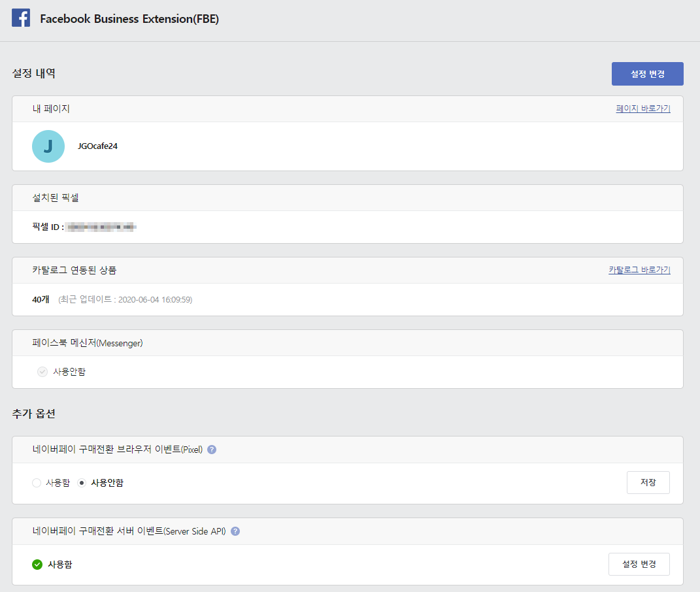Click the Facebook Business Extension(FBE) title
Image resolution: width=700 pixels, height=592 pixels.
[x=129, y=19]
